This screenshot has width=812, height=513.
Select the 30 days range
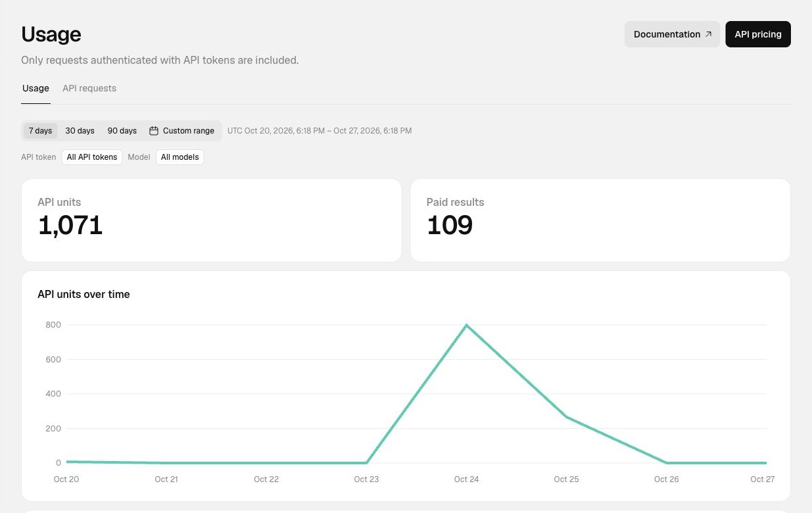point(80,131)
